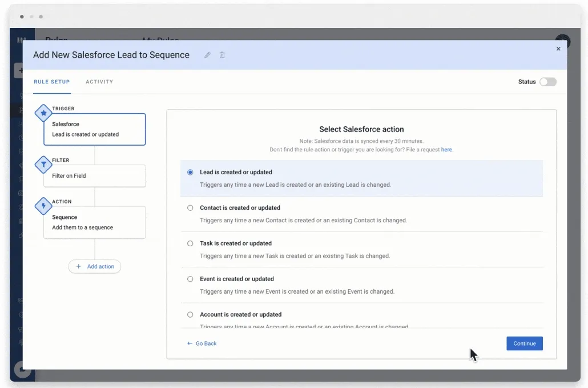This screenshot has width=588, height=388.
Task: Switch to the Activity tab
Action: (99, 82)
